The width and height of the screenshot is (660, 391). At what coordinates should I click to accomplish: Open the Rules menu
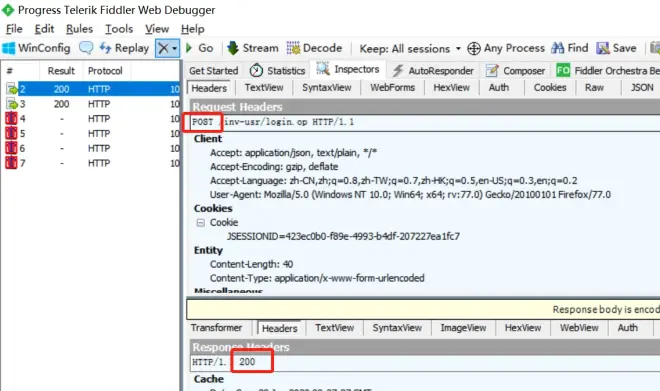tap(79, 29)
